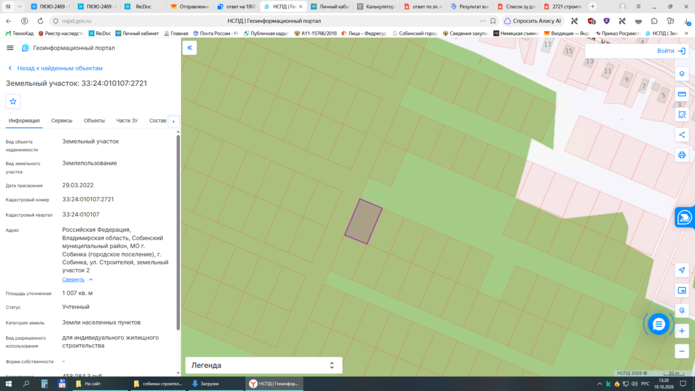This screenshot has width=695, height=391.
Task: Click the share map icon
Action: point(682,135)
